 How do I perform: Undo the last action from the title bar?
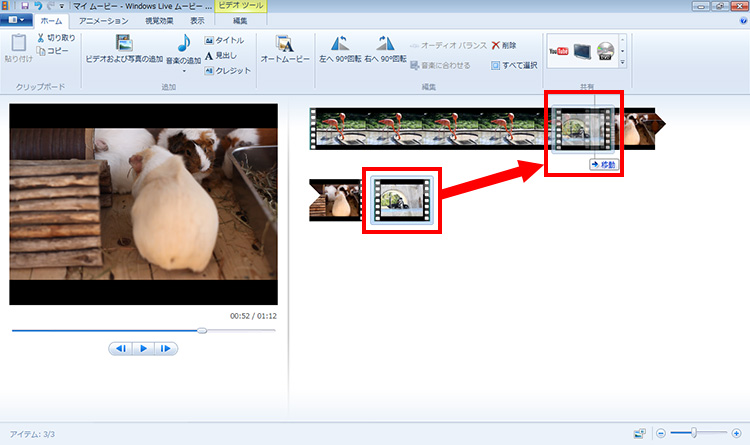[38, 6]
